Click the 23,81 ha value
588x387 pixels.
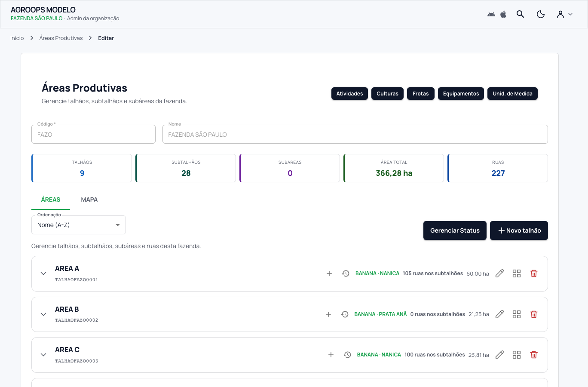click(479, 355)
